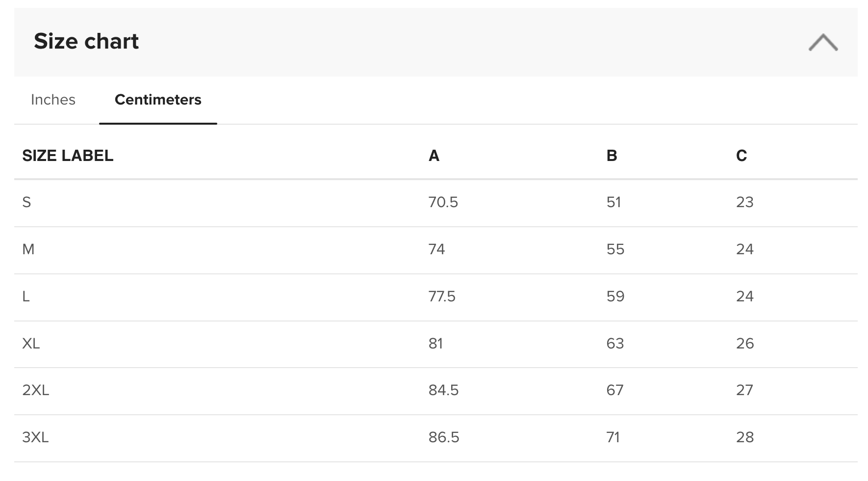Viewport: 868px width, 481px height.
Task: Switch to the Inches tab
Action: tap(53, 100)
